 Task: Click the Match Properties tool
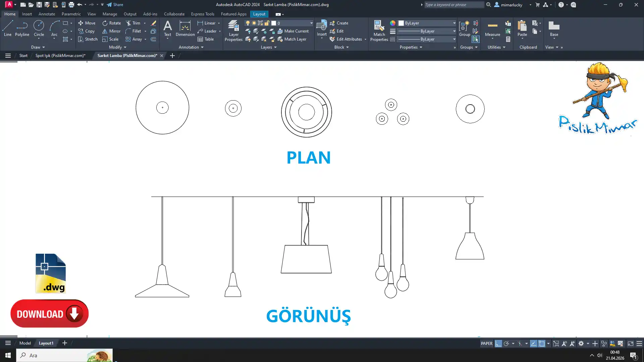379,31
